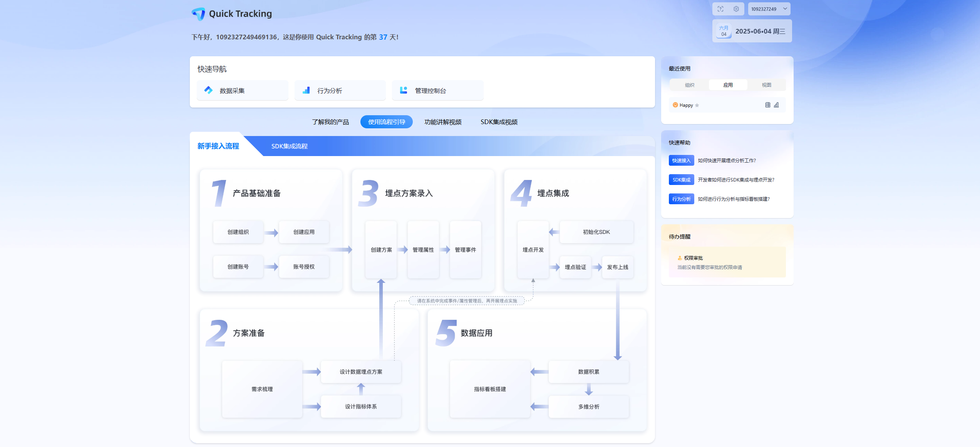Switch recent list to 组织 tab
The height and width of the screenshot is (447, 980).
[x=689, y=85]
